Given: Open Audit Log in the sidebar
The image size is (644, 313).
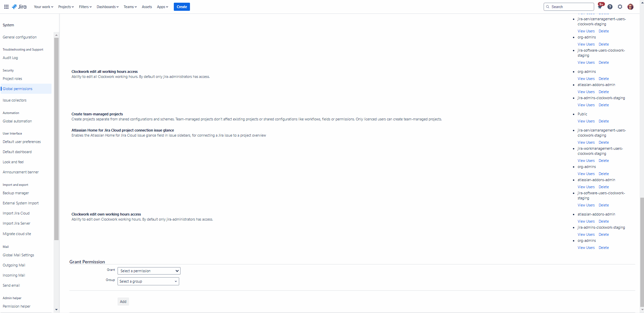Looking at the screenshot, I should tap(10, 57).
